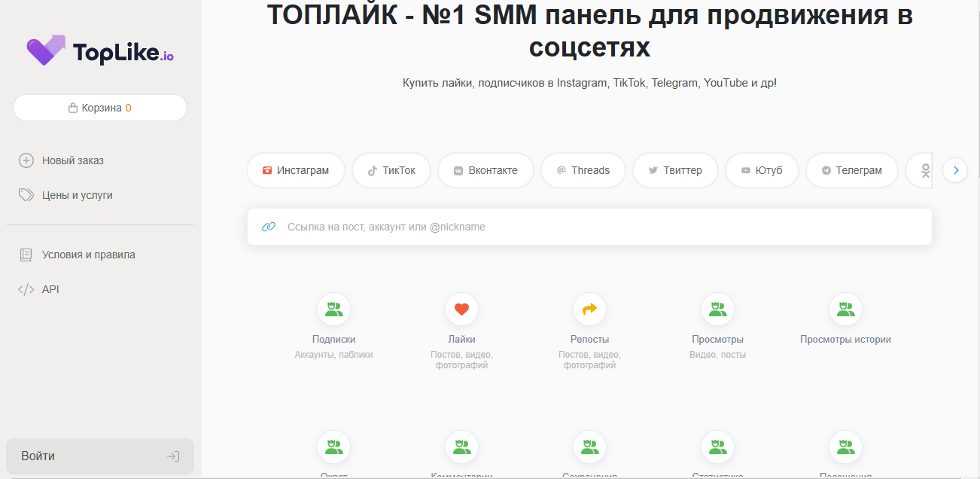
Task: Click the Статистика service icon
Action: pyautogui.click(x=717, y=447)
